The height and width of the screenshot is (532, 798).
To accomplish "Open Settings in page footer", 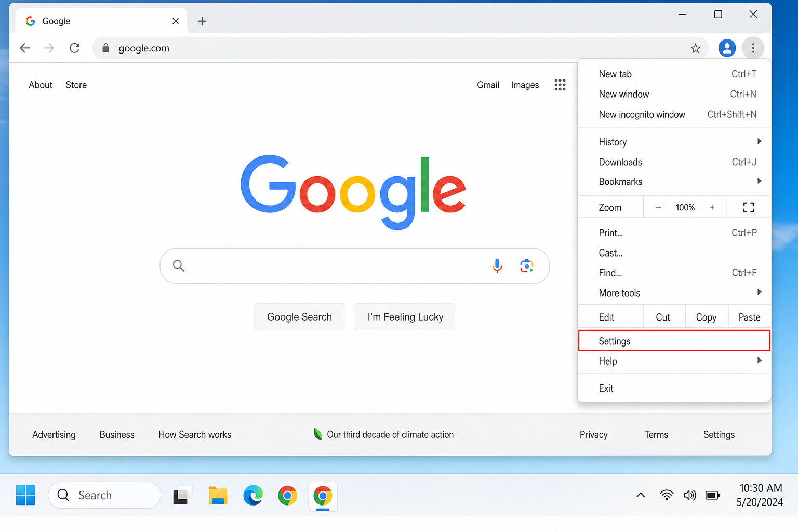I will point(719,435).
